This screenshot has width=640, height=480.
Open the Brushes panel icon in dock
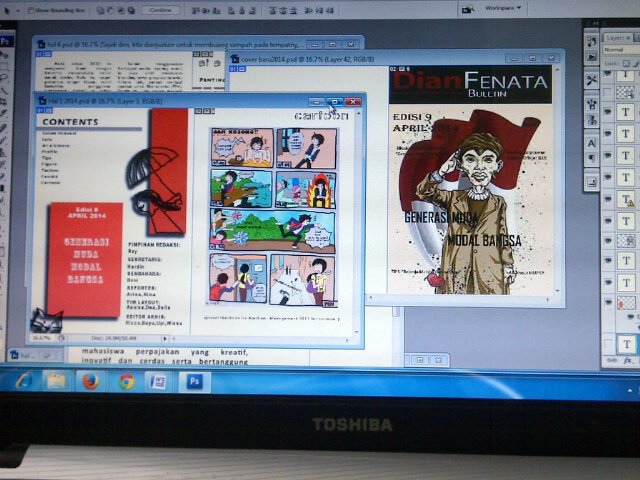[x=591, y=104]
